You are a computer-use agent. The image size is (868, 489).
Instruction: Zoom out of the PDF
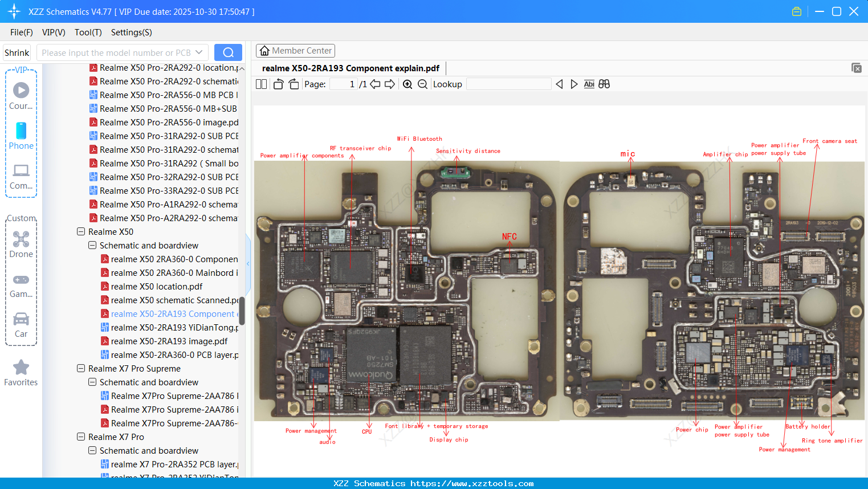(422, 84)
